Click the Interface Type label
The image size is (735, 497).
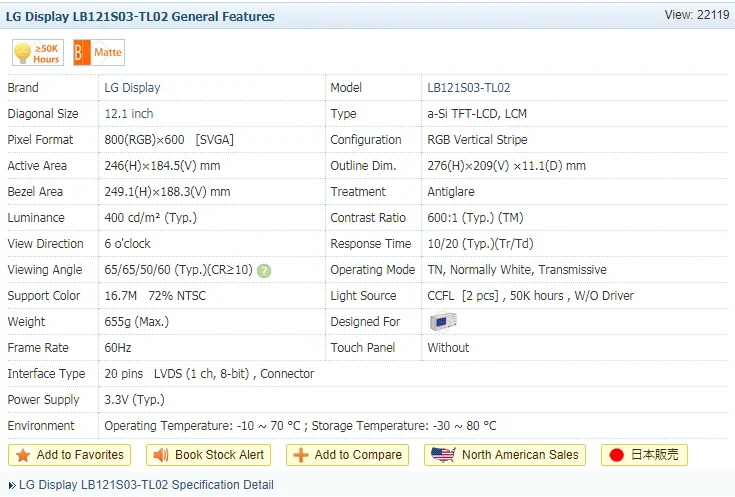tap(46, 374)
